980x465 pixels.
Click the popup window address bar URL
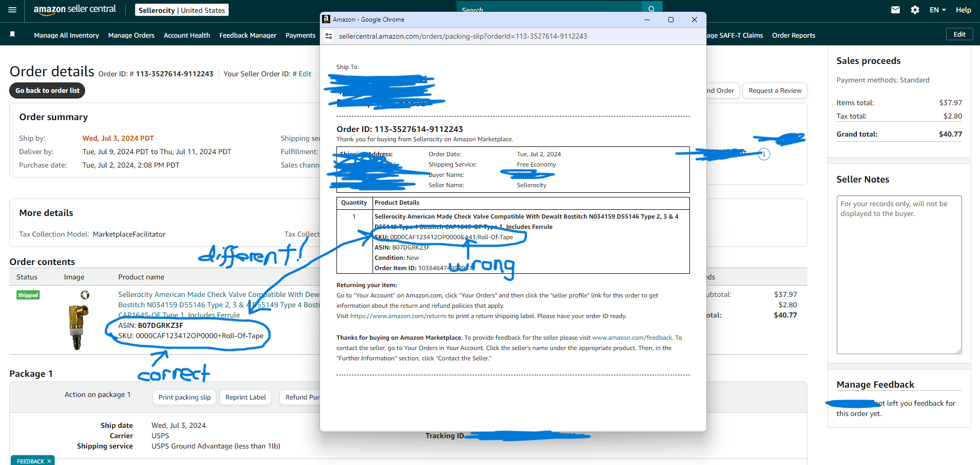[463, 36]
